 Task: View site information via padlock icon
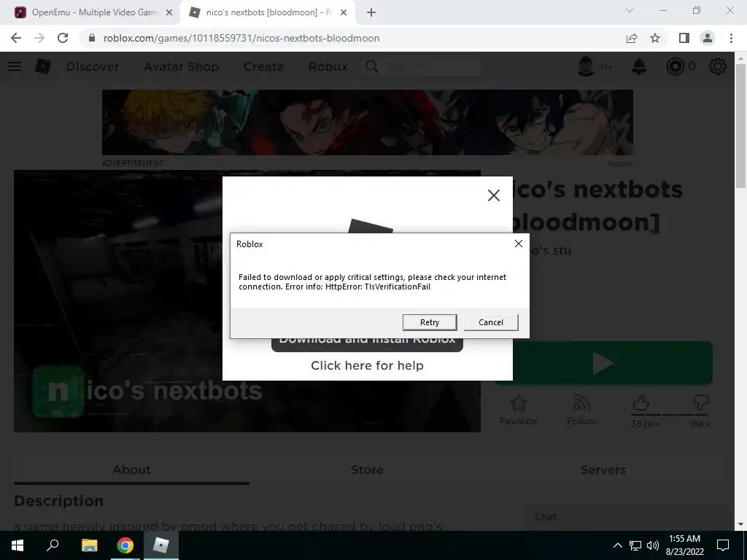pos(92,38)
